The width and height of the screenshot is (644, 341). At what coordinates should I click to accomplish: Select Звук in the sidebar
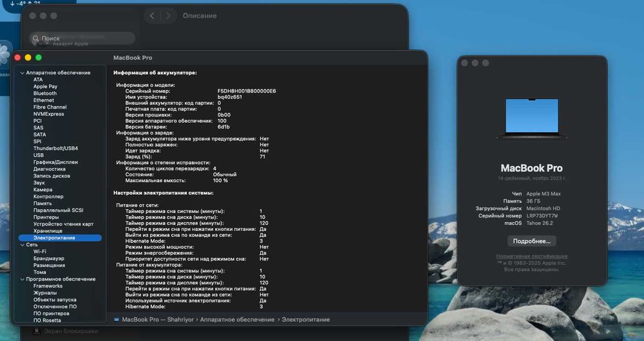click(39, 183)
